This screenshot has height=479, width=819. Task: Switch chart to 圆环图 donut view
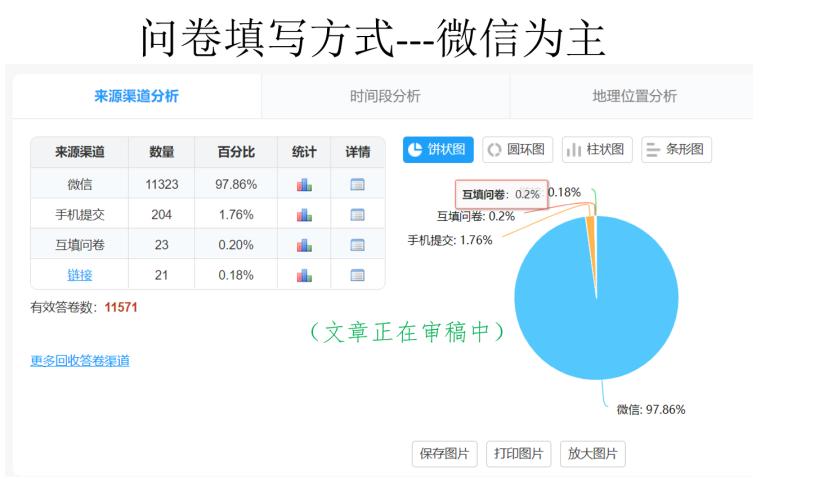(x=518, y=150)
